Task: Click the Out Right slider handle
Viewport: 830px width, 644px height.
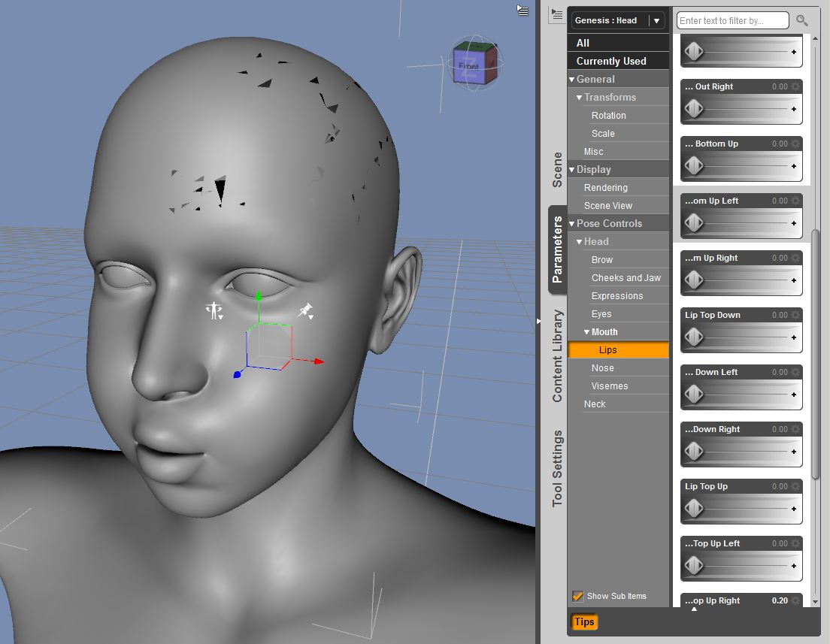Action: (694, 108)
